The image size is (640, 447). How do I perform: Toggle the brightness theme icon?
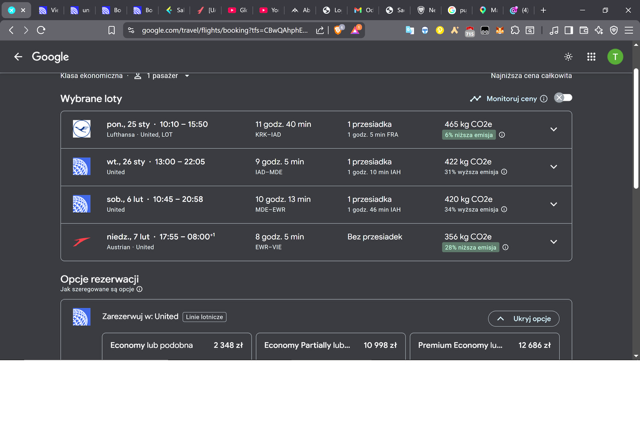pos(568,57)
